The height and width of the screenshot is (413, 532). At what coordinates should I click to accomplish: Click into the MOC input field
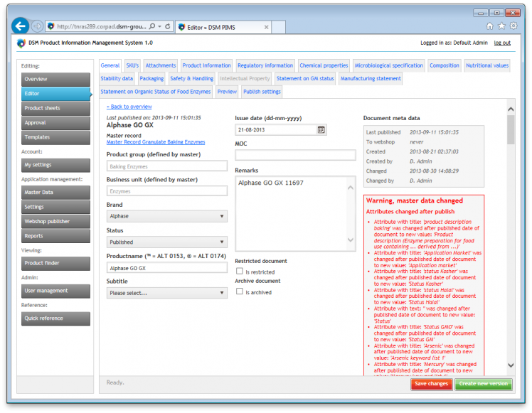coord(296,155)
